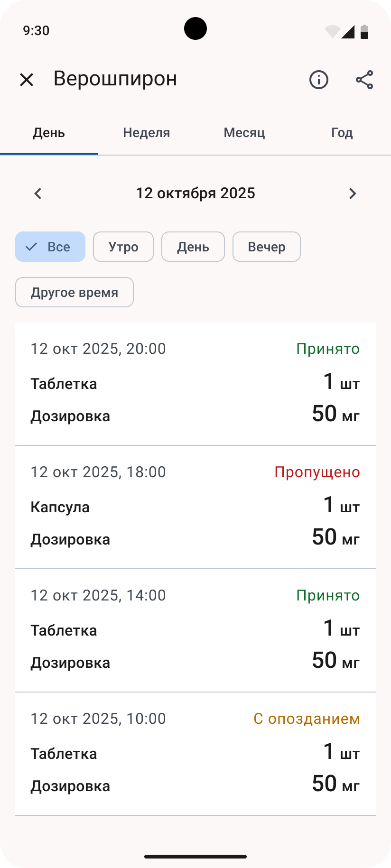This screenshot has height=868, width=391.
Task: Open the 10:00 С опозданием entry
Action: [195, 754]
